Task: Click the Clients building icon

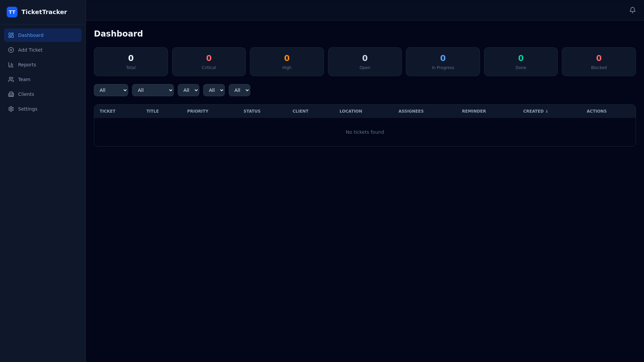Action: tap(11, 94)
